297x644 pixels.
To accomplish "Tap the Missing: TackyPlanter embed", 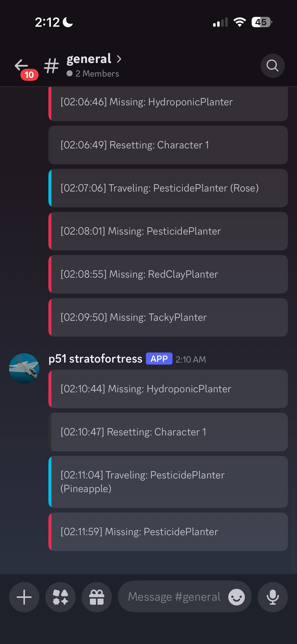I will pyautogui.click(x=168, y=317).
